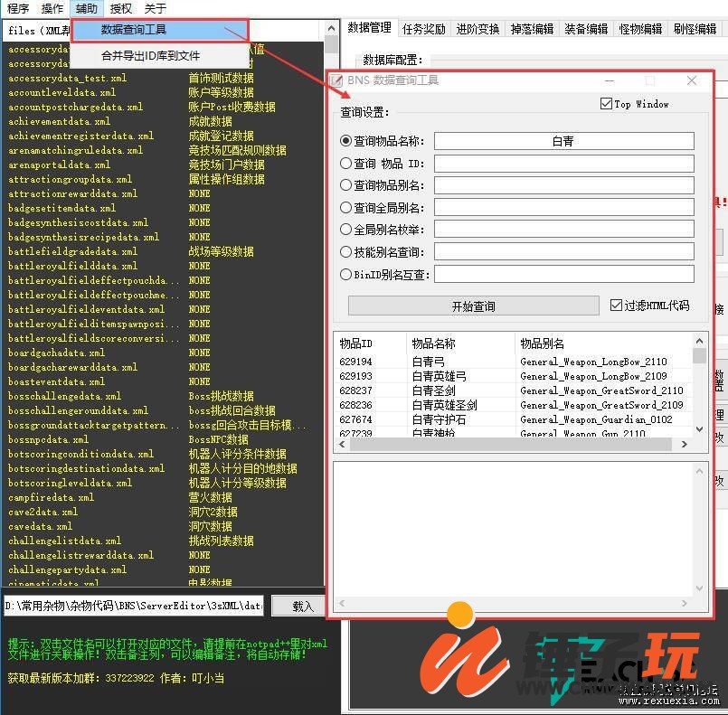The width and height of the screenshot is (728, 715).
Task: Switch to 数据管理 tab
Action: coord(369,28)
